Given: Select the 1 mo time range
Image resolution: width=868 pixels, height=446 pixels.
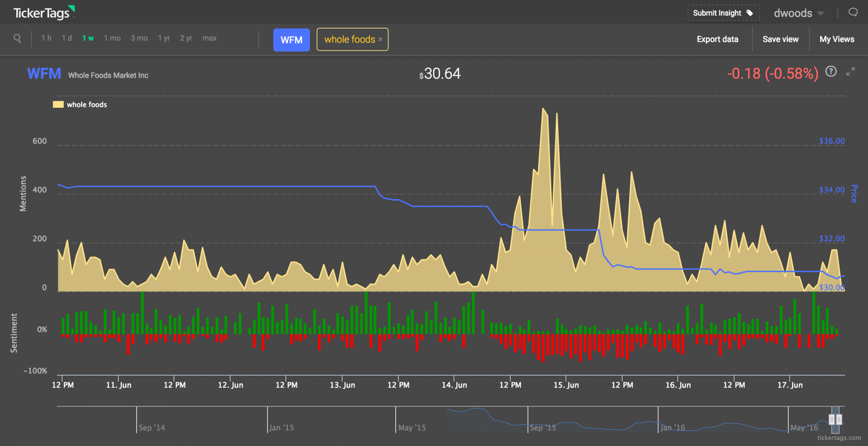Looking at the screenshot, I should (x=112, y=38).
